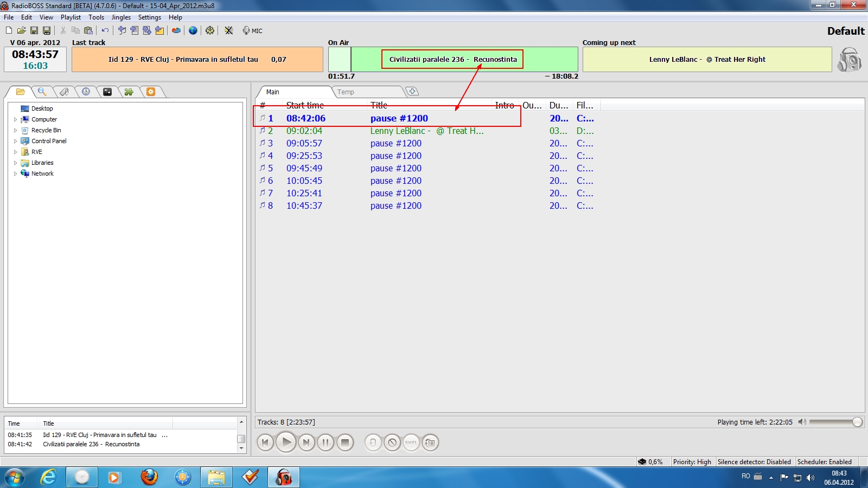Skip to the next track button
The width and height of the screenshot is (868, 488).
pos(306,442)
